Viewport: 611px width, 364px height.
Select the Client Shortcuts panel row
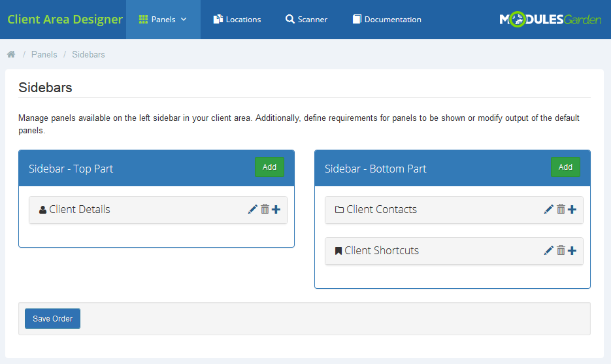454,250
